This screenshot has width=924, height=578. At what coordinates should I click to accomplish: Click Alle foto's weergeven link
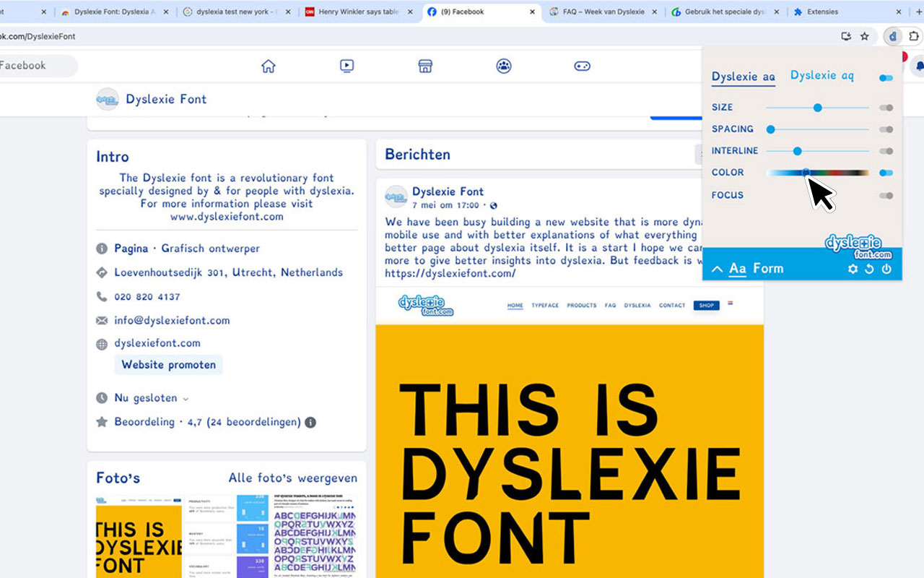[x=292, y=478]
